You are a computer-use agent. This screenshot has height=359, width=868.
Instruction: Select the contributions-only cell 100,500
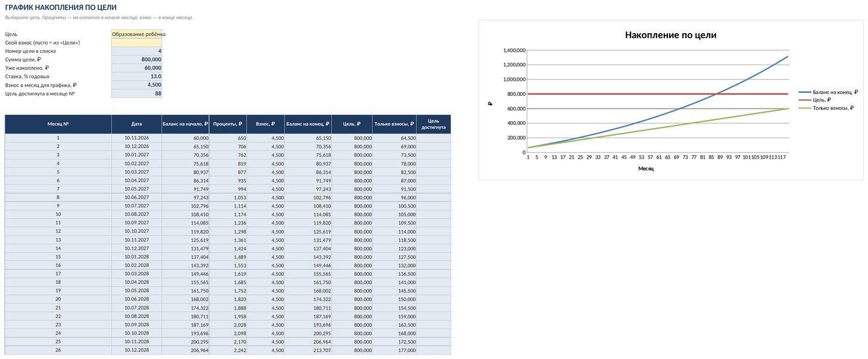click(x=395, y=206)
